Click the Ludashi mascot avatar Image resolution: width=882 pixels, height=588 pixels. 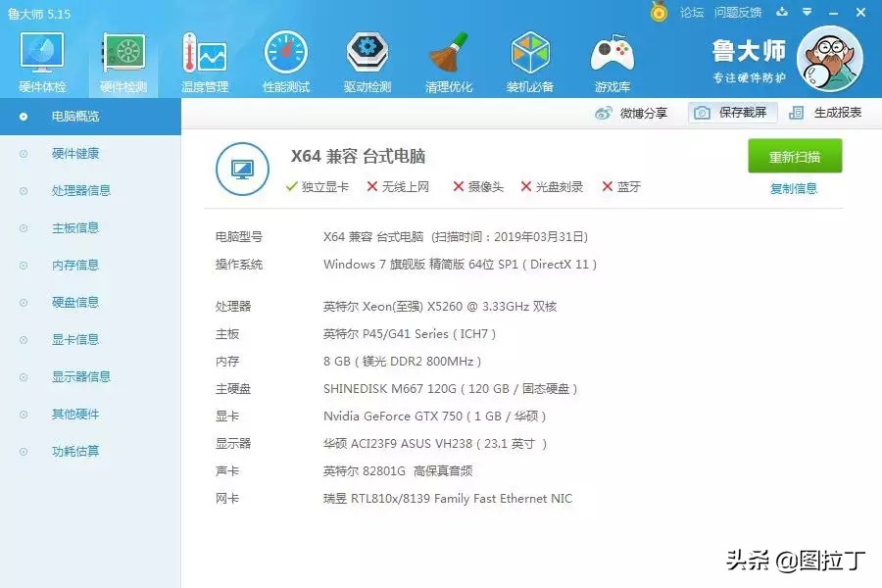(x=831, y=59)
